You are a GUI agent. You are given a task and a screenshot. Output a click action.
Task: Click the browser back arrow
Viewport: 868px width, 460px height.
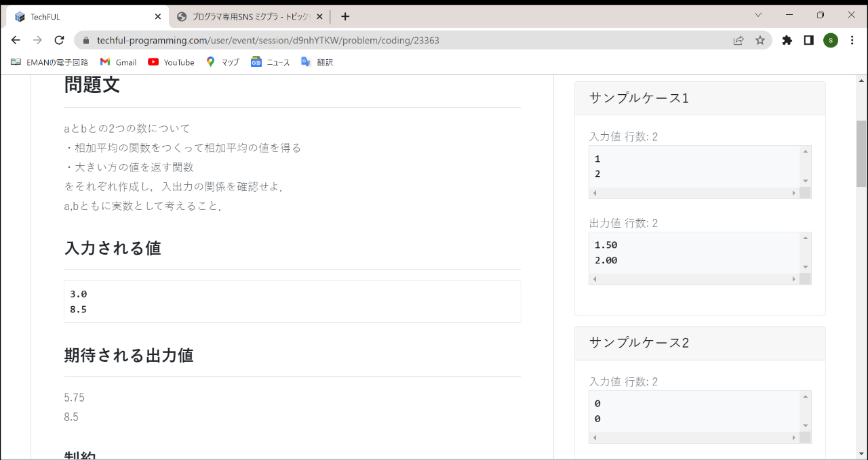(16, 40)
